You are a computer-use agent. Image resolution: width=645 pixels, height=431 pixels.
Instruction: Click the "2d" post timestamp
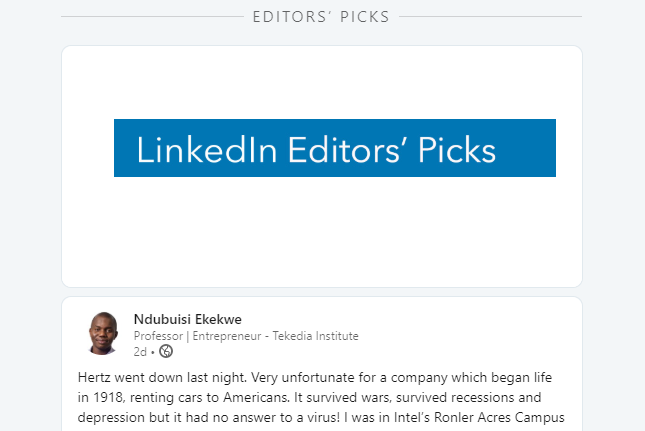[139, 351]
